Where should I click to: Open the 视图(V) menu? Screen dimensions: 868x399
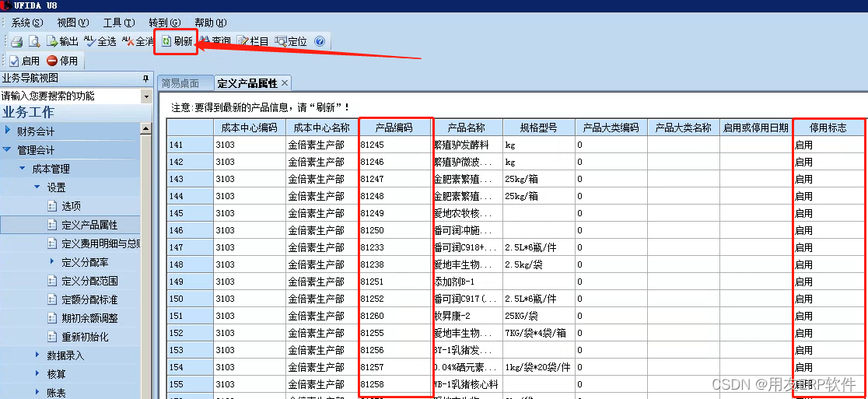point(73,23)
